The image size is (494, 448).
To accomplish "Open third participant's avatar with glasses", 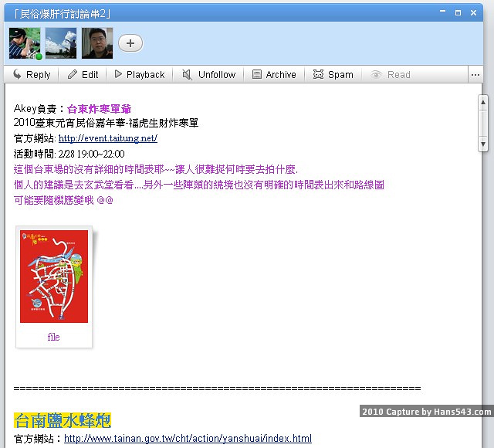I will coord(97,43).
